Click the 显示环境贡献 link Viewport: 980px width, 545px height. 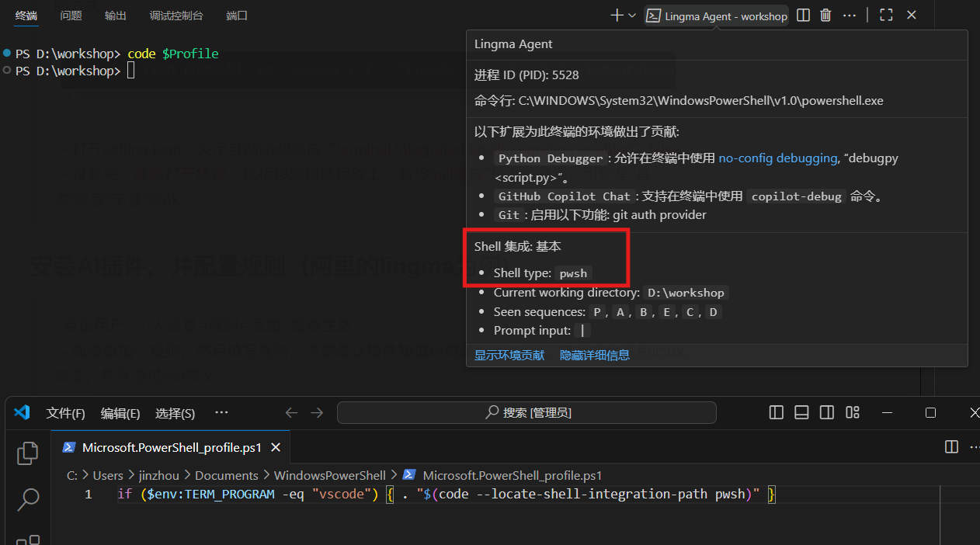[x=509, y=355]
